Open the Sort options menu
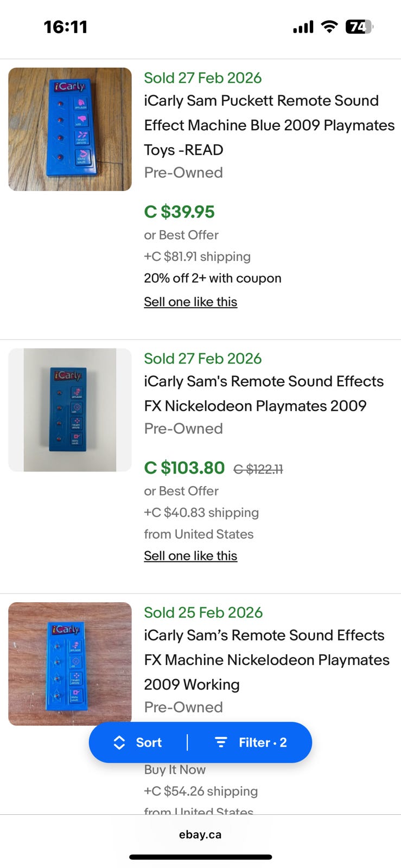 [x=138, y=743]
